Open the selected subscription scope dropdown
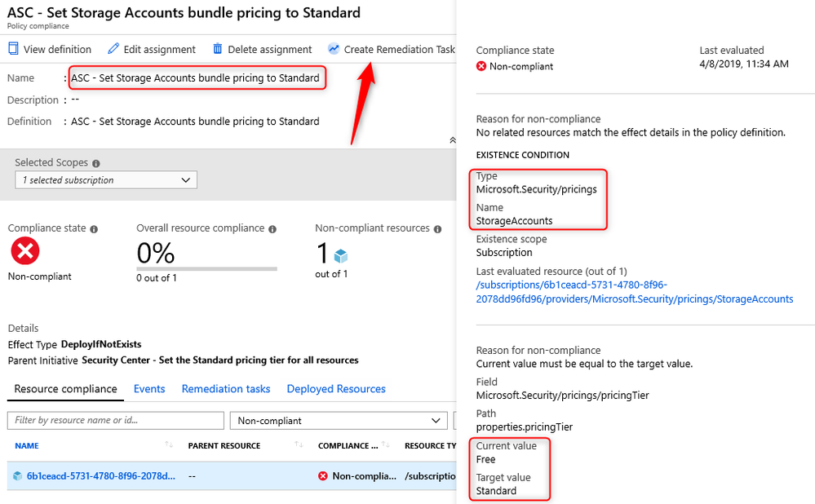815x504 pixels. (x=106, y=179)
